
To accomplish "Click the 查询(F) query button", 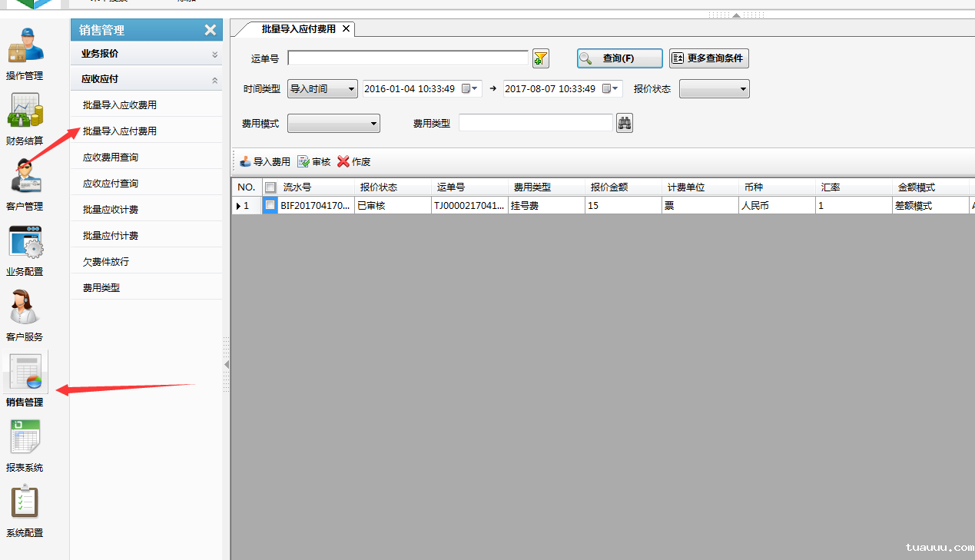I will [x=619, y=58].
